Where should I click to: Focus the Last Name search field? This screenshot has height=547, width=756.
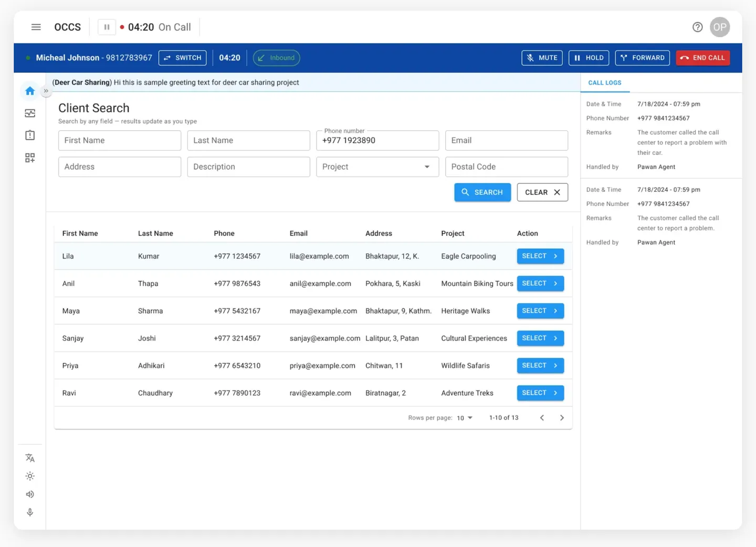tap(248, 140)
